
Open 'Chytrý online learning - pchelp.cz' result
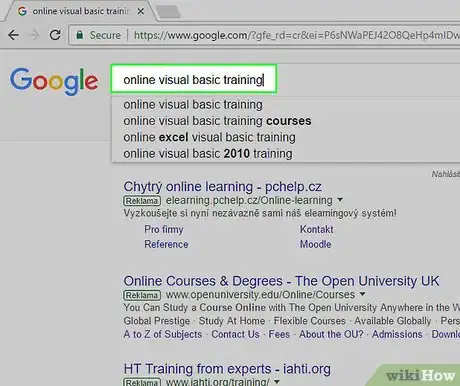click(222, 187)
